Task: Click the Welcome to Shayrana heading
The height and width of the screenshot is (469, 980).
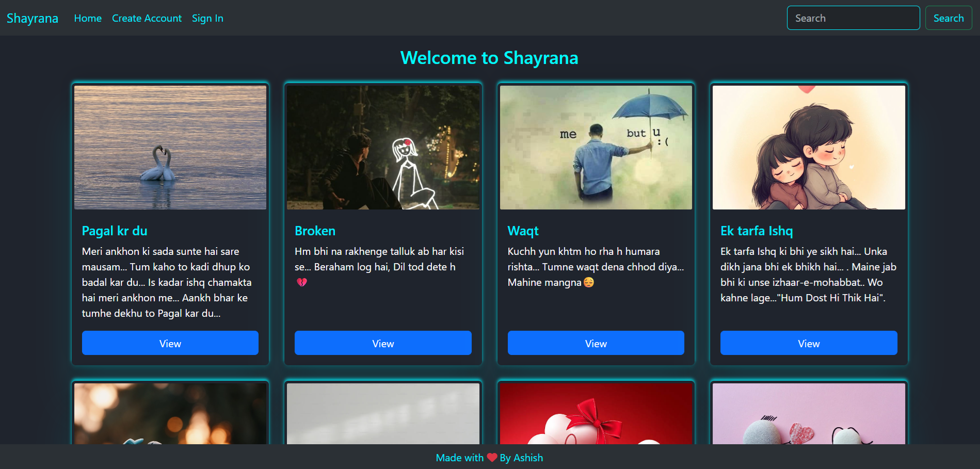Action: [x=489, y=58]
